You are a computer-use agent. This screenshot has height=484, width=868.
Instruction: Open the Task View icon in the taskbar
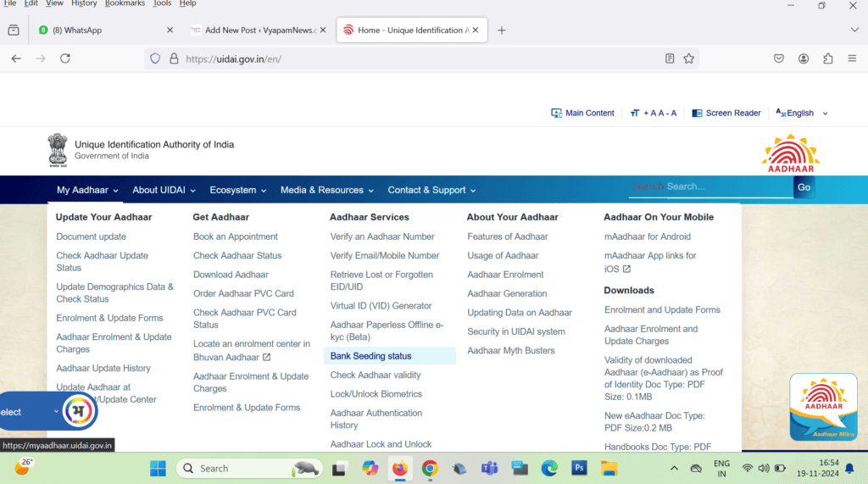pos(339,469)
